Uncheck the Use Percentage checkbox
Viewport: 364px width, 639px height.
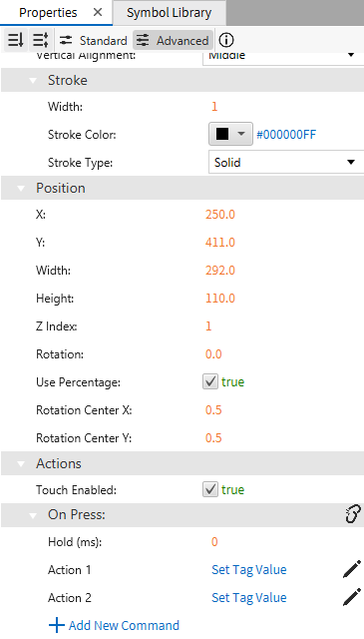[210, 381]
